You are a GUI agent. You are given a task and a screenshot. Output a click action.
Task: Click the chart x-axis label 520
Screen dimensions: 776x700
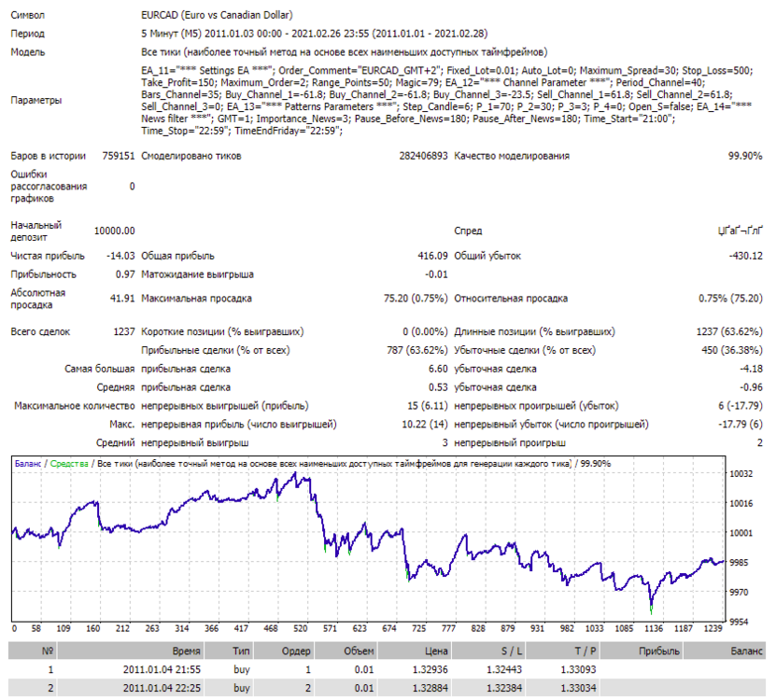(x=301, y=628)
